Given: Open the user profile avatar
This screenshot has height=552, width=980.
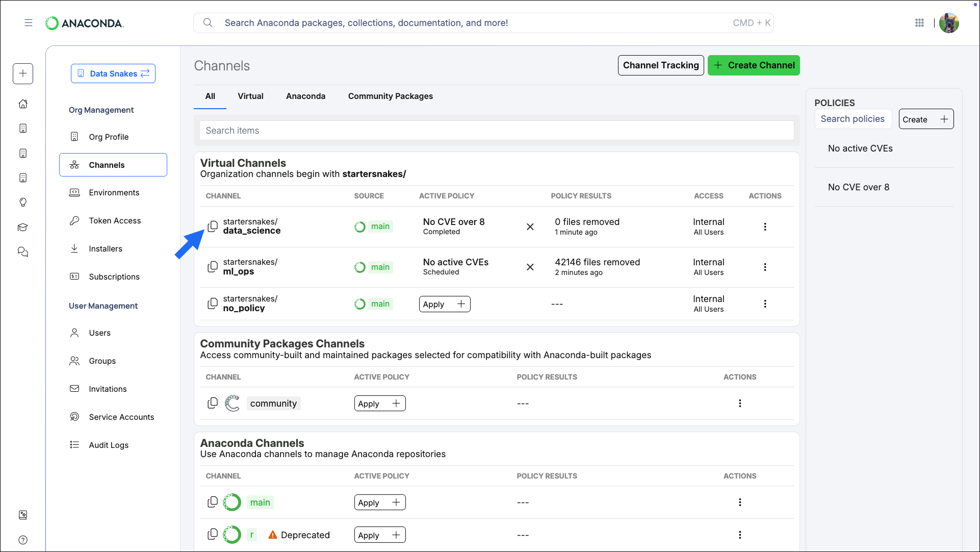Looking at the screenshot, I should [949, 23].
